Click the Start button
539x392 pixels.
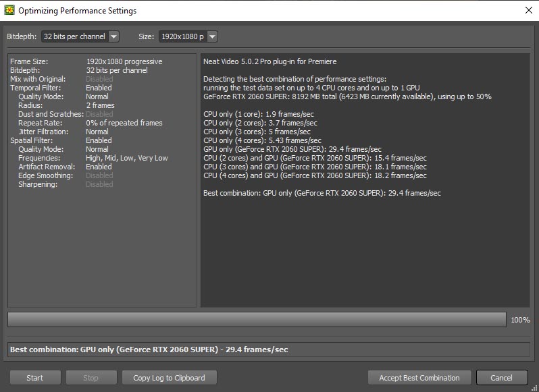pyautogui.click(x=35, y=378)
